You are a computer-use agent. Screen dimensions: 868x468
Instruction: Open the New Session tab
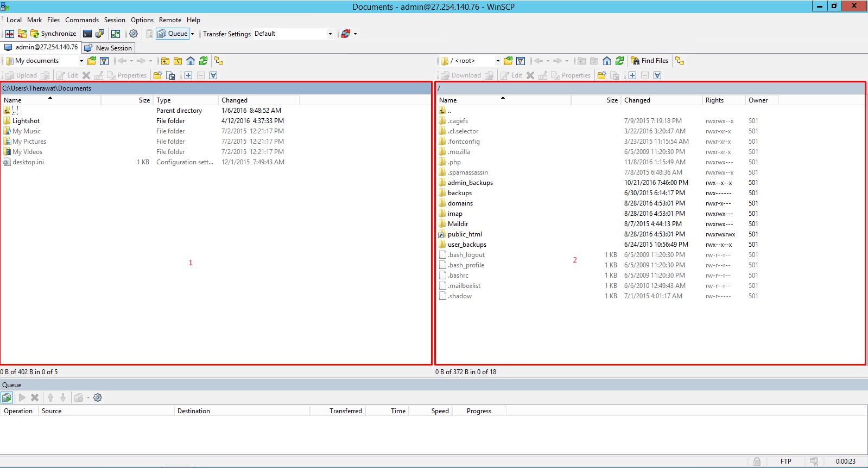[109, 48]
